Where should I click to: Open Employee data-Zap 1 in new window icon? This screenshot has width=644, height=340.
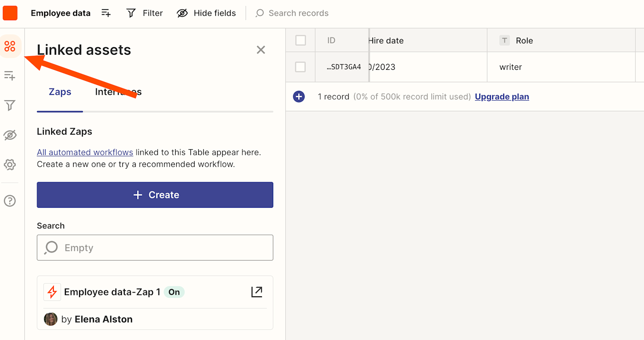click(x=257, y=292)
